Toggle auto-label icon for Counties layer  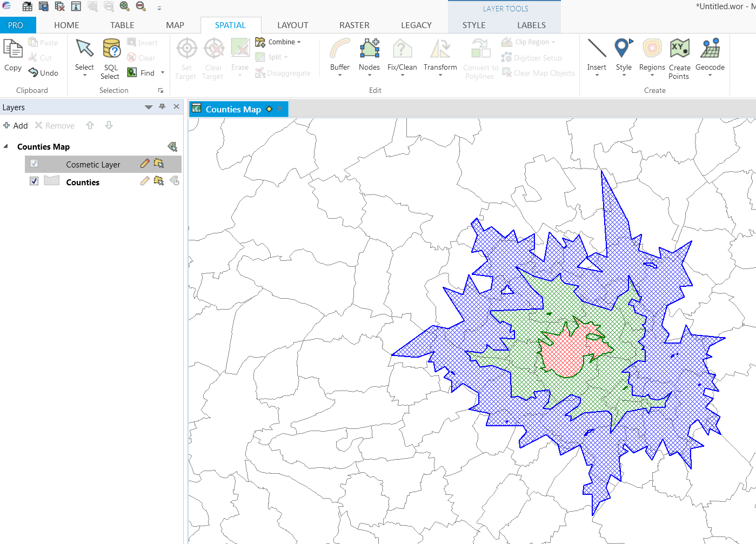174,181
